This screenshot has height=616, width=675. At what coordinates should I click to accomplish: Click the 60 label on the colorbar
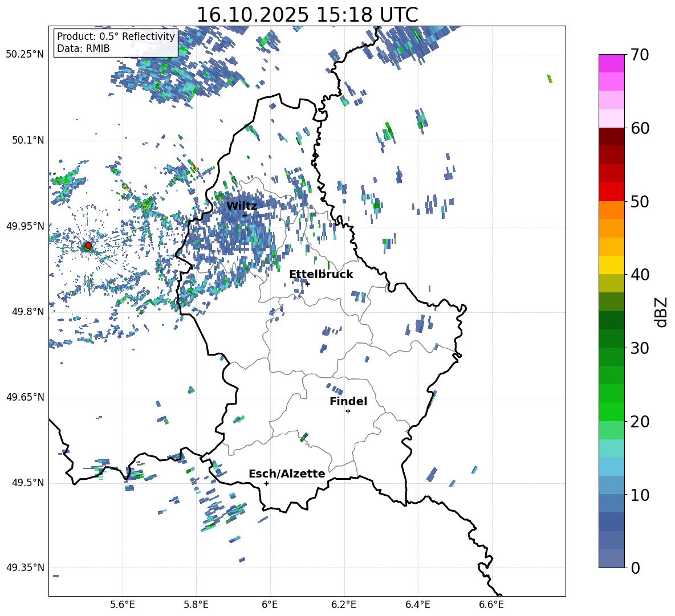pyautogui.click(x=640, y=128)
